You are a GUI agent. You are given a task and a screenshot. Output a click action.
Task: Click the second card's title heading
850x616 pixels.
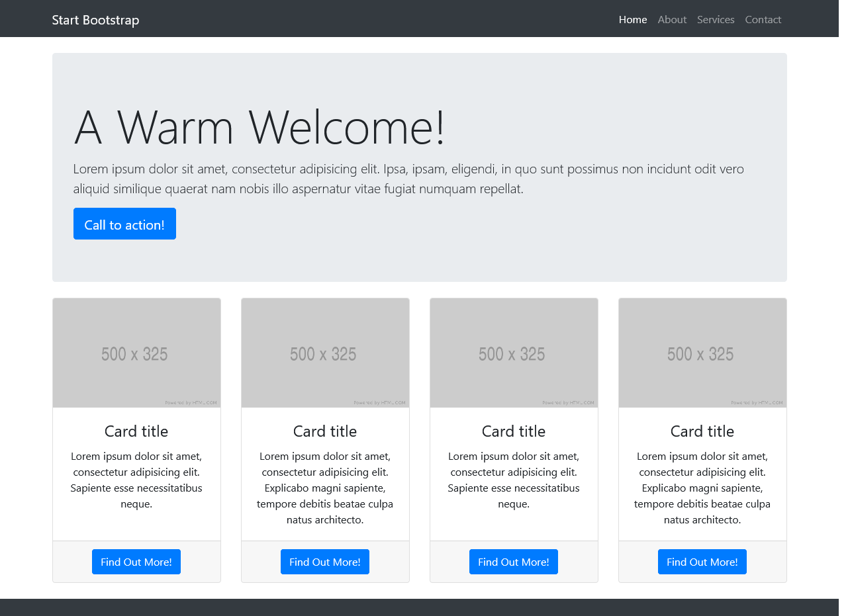click(x=325, y=431)
